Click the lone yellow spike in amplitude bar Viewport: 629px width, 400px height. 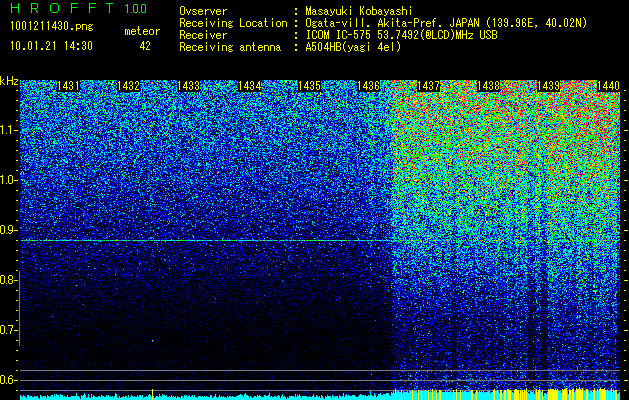[x=152, y=394]
